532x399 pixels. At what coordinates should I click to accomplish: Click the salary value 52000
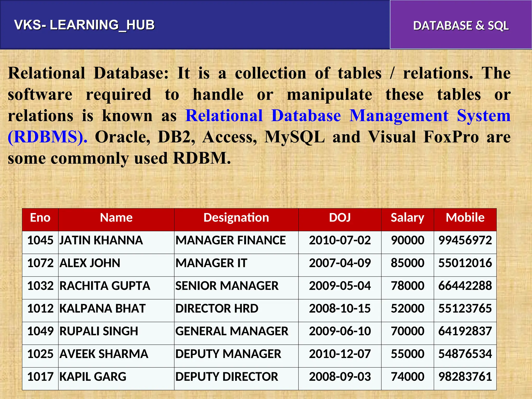[x=408, y=309]
